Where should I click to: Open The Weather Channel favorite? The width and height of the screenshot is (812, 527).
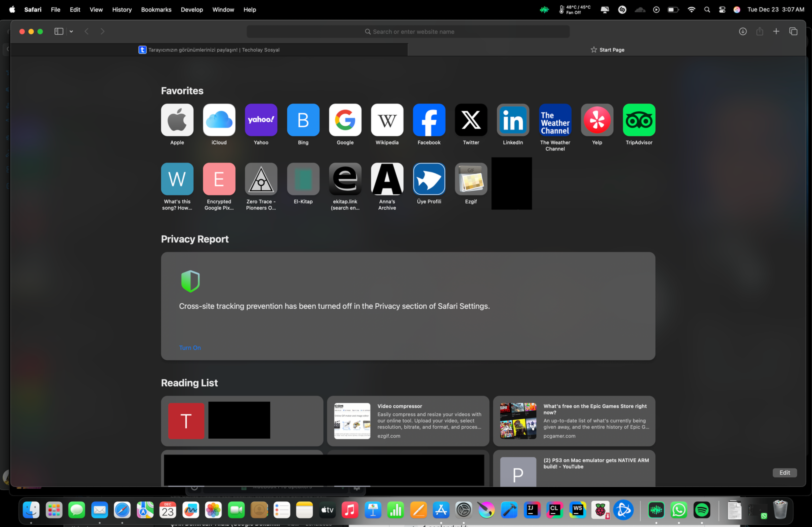[555, 120]
